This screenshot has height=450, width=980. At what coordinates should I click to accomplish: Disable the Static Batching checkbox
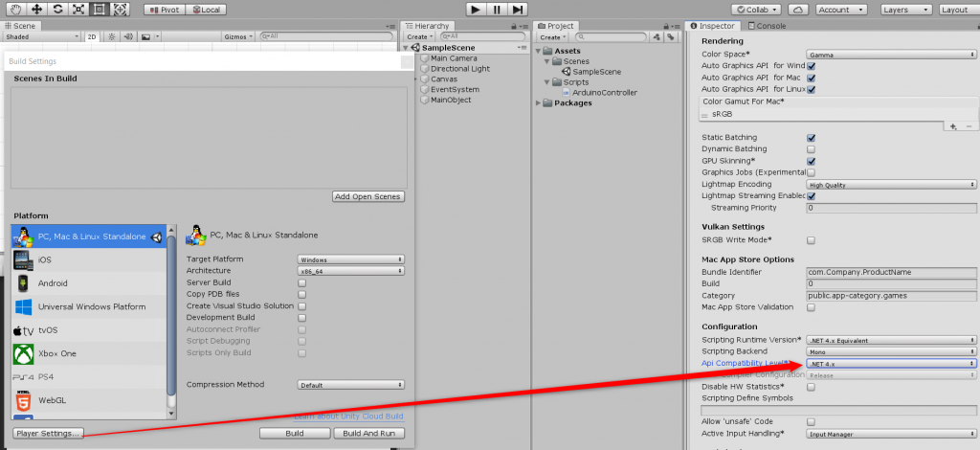[812, 138]
